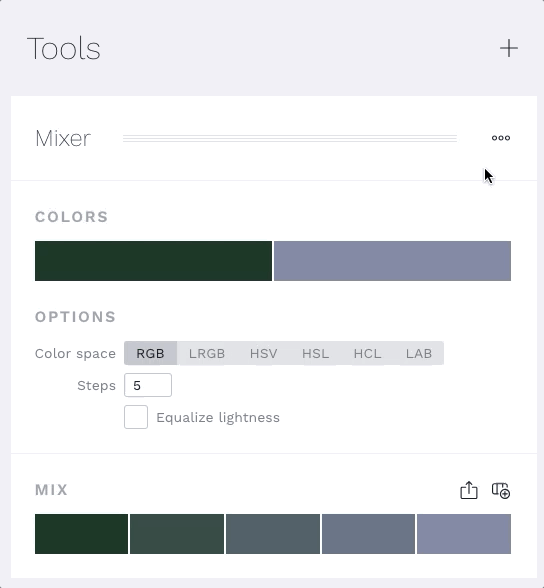Screen dimensions: 544x588
Task: Switch color space to LRGB
Action: click(x=207, y=353)
